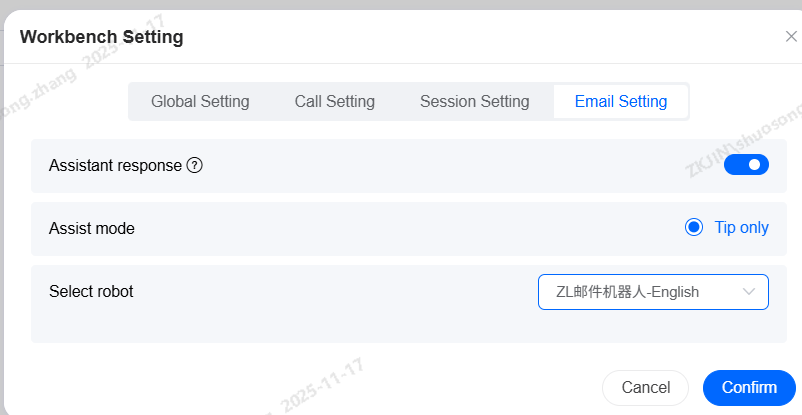Click blank footer area left of Cancel
Screen dimensions: 802x415
pyautogui.click(x=300, y=388)
